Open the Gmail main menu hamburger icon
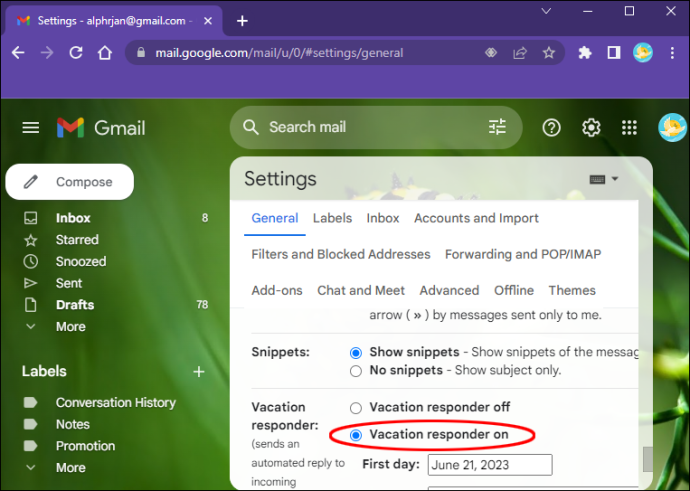 (x=30, y=128)
